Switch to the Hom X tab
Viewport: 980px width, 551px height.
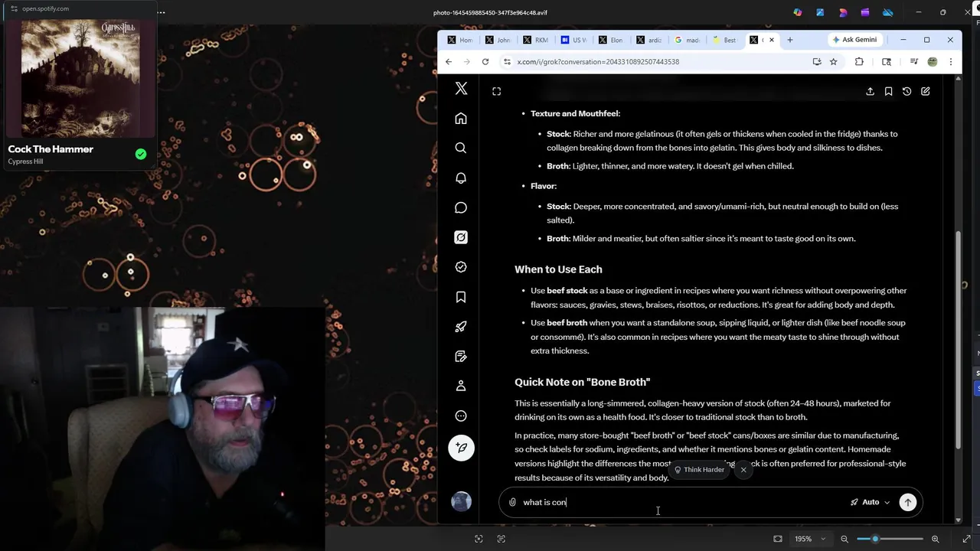[460, 40]
